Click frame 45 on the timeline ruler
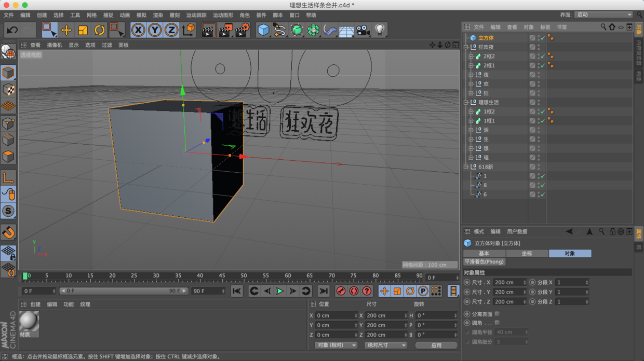Viewport: 644px width, 361px height. click(x=222, y=276)
